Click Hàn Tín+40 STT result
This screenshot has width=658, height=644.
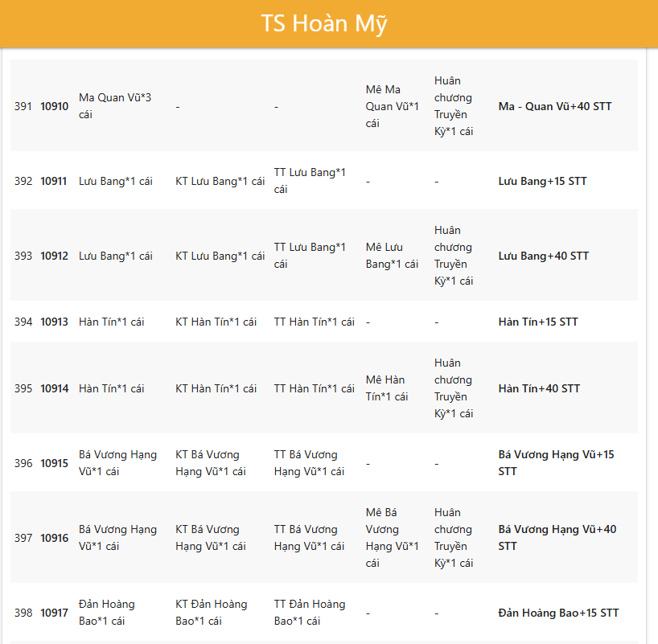[x=539, y=388]
